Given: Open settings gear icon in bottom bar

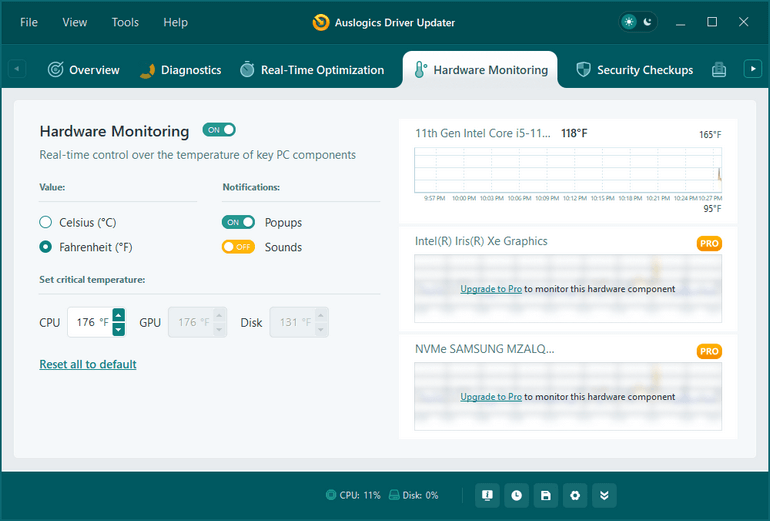Looking at the screenshot, I should point(575,495).
